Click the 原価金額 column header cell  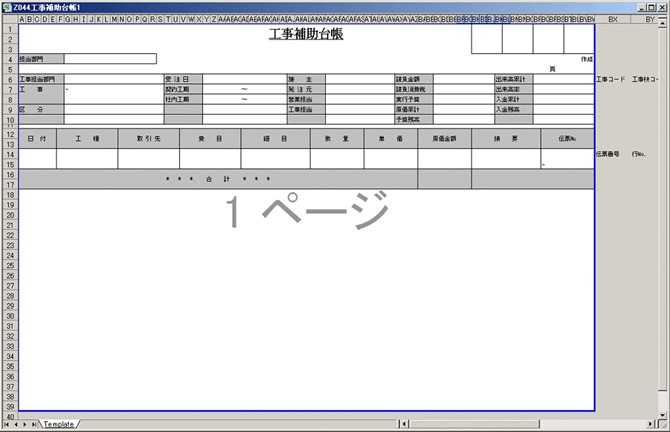(444, 139)
